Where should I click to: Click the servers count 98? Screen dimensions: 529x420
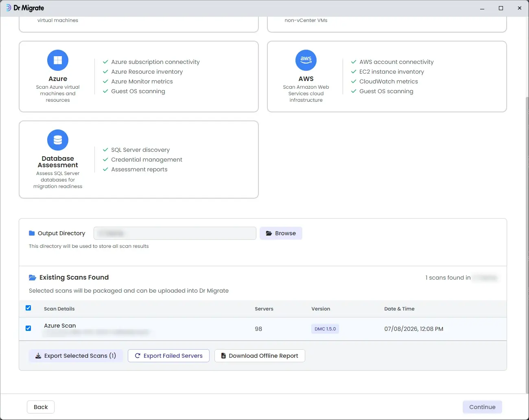pyautogui.click(x=258, y=329)
